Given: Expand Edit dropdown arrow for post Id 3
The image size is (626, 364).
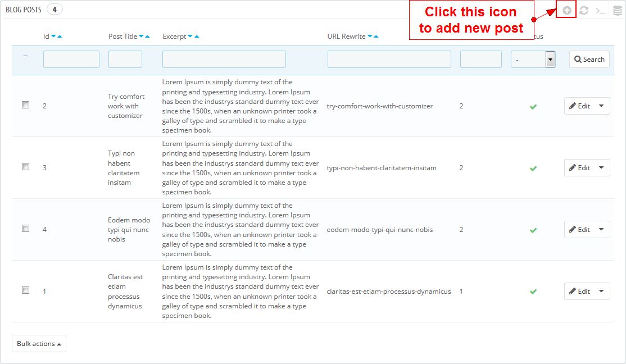Looking at the screenshot, I should pos(601,167).
